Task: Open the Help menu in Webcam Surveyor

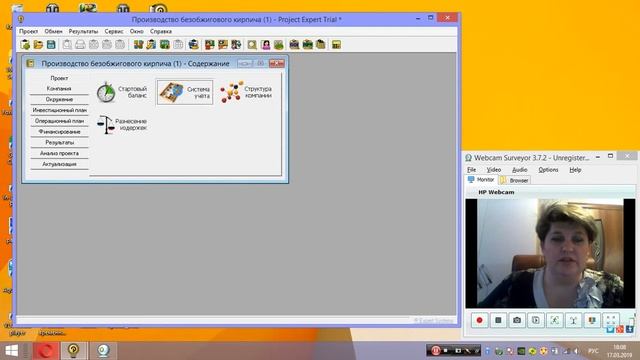Action: 575,169
